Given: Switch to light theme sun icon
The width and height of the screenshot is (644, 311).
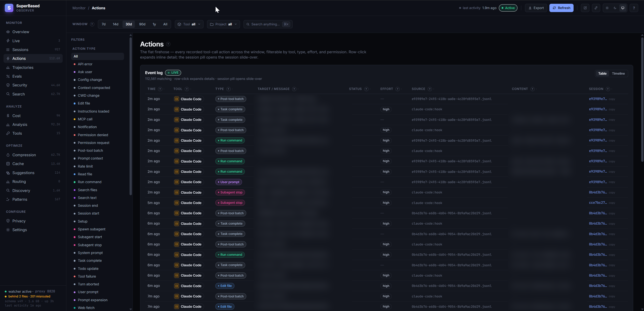Looking at the screenshot, I should tap(607, 8).
